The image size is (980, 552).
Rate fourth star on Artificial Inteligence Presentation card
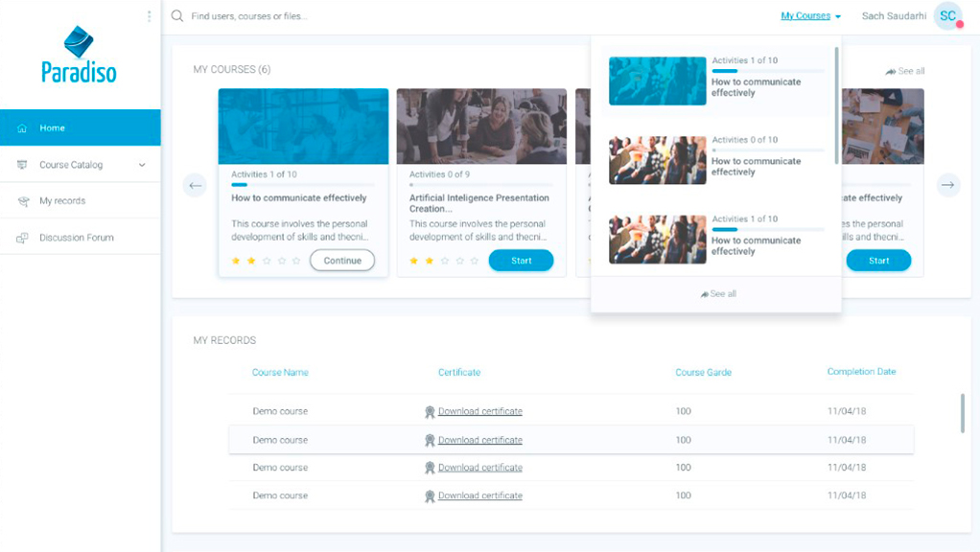(x=459, y=261)
